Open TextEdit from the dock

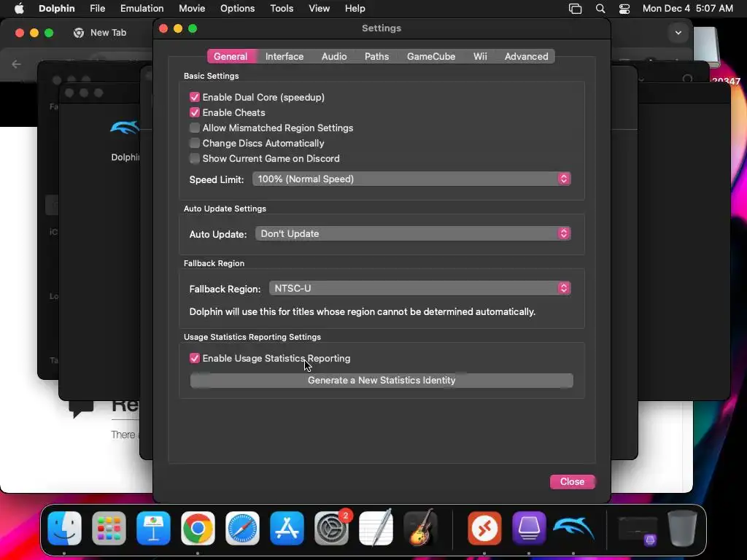(376, 528)
